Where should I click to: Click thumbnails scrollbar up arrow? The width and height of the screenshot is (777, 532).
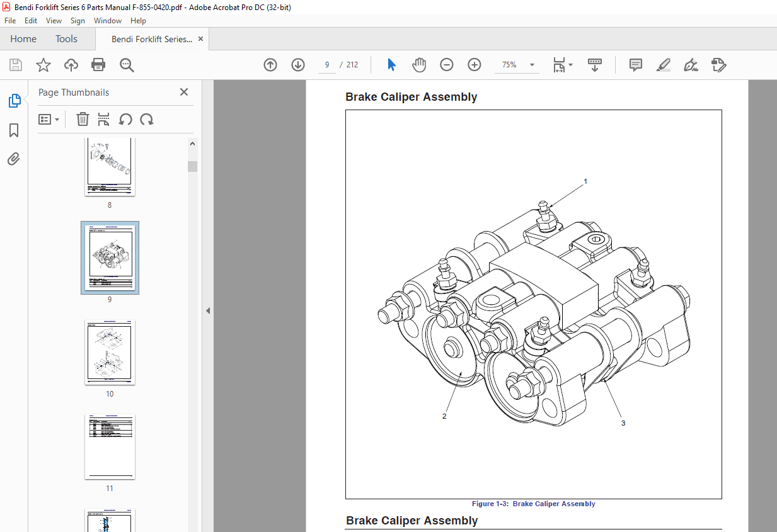tap(192, 144)
